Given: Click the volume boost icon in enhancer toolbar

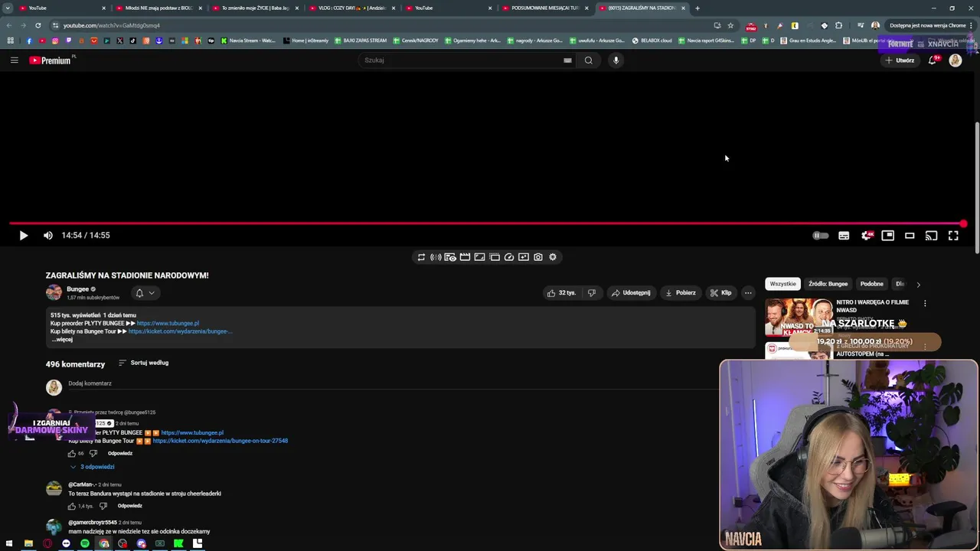Looking at the screenshot, I should coord(436,257).
